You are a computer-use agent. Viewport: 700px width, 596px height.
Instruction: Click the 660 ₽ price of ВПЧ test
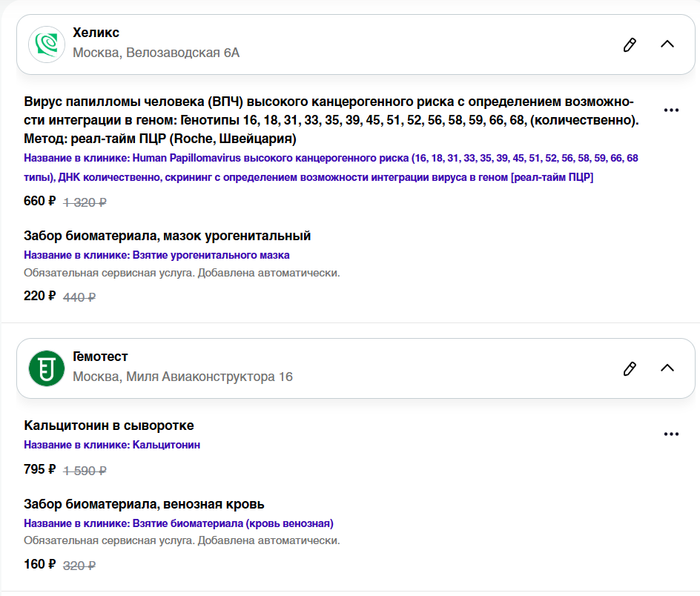[x=39, y=200]
